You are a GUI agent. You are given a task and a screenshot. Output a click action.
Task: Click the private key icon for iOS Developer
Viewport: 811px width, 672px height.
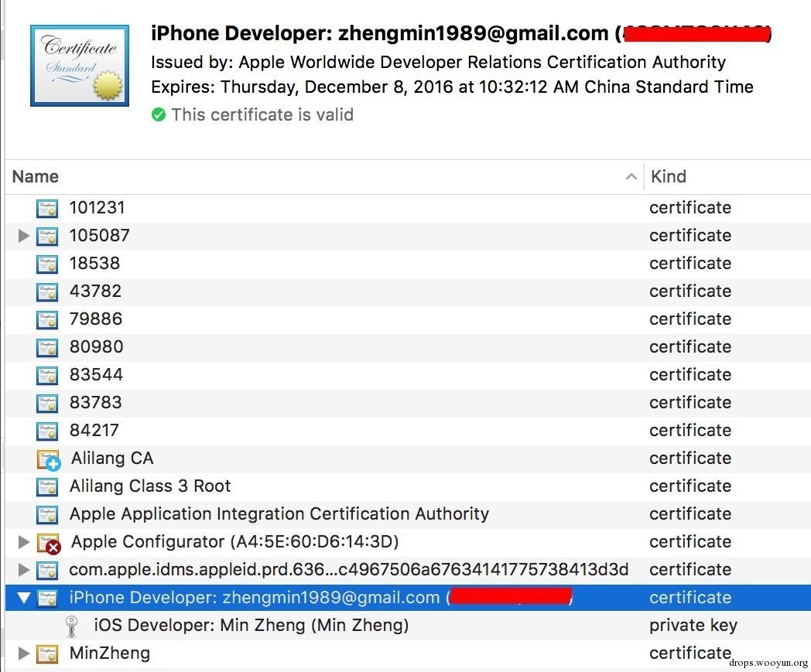(x=72, y=626)
